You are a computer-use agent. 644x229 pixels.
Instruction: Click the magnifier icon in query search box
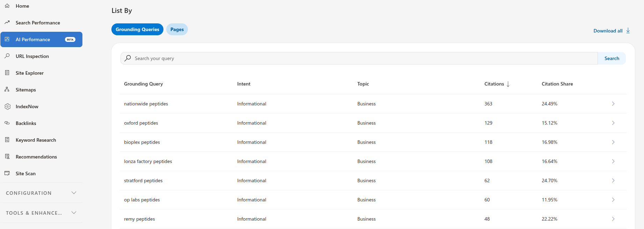point(128,58)
